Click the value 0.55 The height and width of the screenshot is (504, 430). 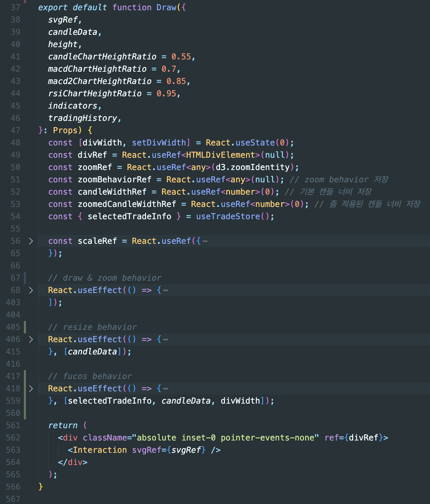click(x=181, y=57)
